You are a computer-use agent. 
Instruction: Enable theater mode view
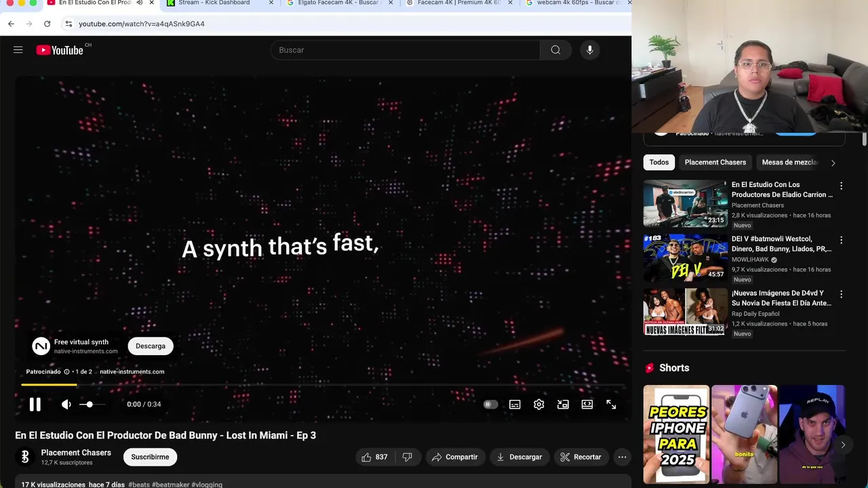587,405
